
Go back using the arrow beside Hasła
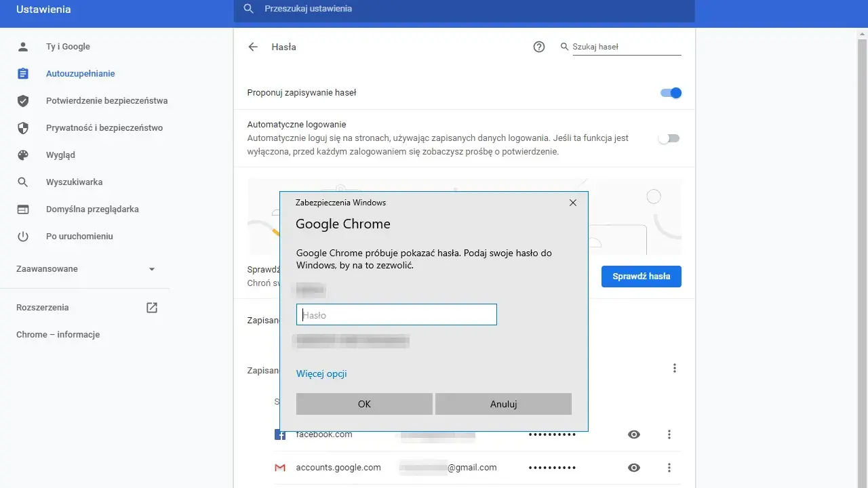coord(253,47)
